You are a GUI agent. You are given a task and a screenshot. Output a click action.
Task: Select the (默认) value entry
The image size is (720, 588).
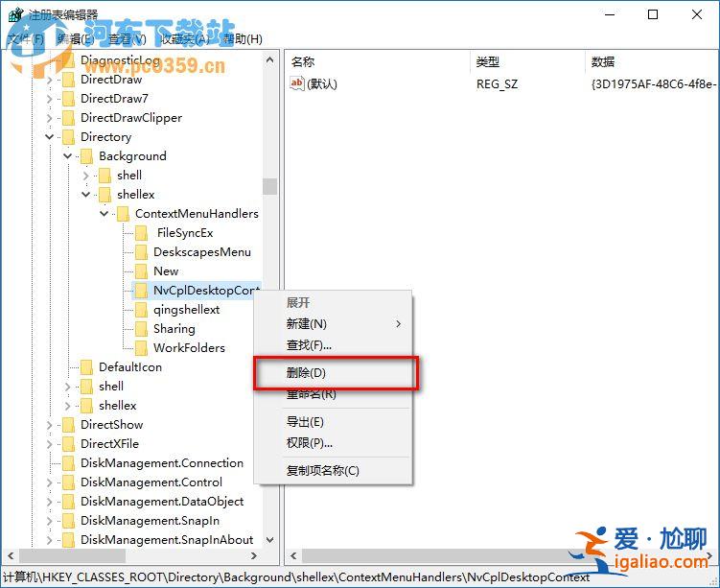322,84
